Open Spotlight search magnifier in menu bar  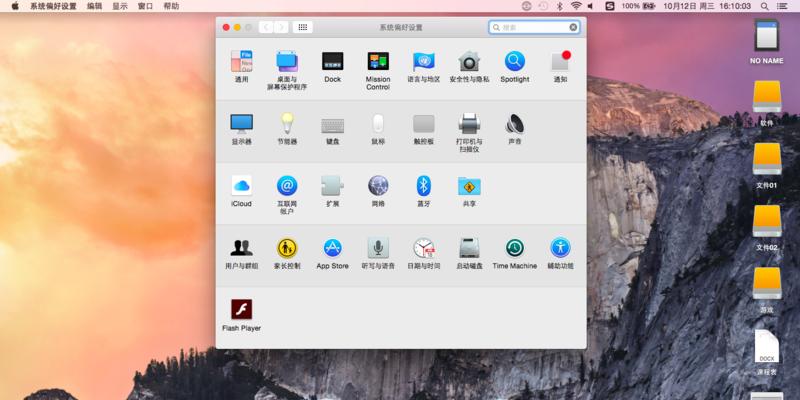764,6
